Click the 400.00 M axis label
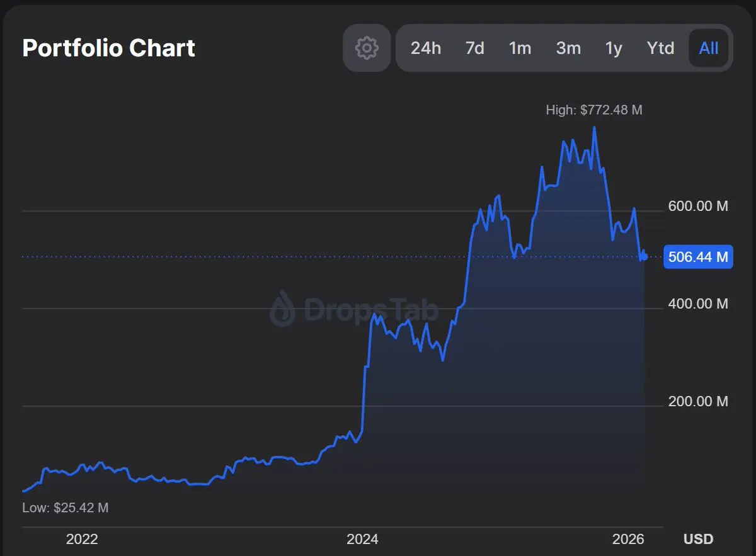Screen dimensions: 756x556 click(698, 304)
